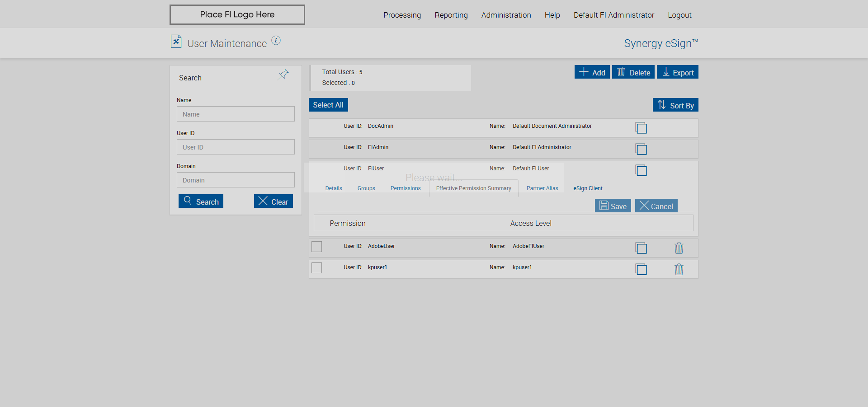The width and height of the screenshot is (868, 407).
Task: Click the AdobeUser user ID text
Action: [382, 246]
